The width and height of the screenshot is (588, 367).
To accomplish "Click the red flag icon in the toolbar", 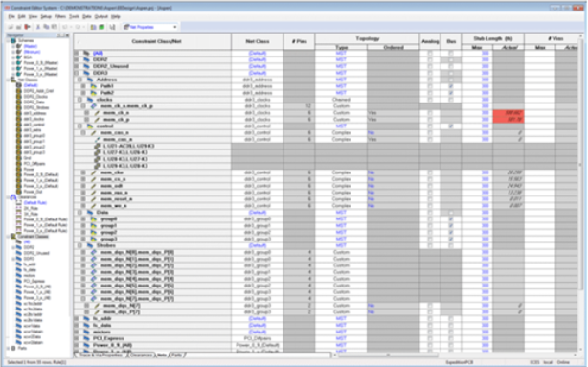I will tap(27, 27).
